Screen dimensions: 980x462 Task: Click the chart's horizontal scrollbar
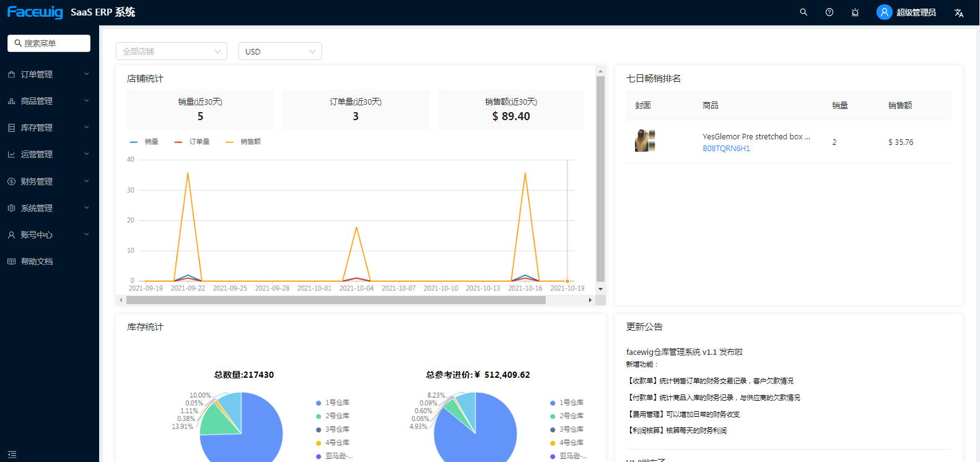pyautogui.click(x=336, y=300)
